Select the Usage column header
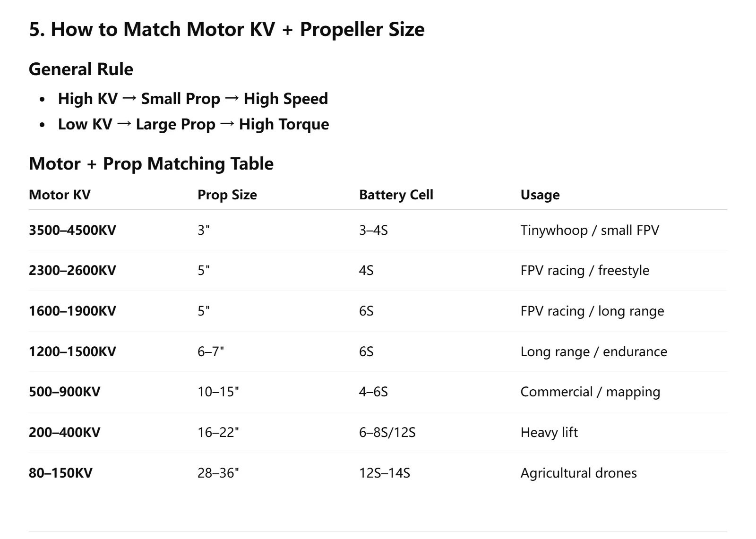This screenshot has width=756, height=539. [540, 195]
